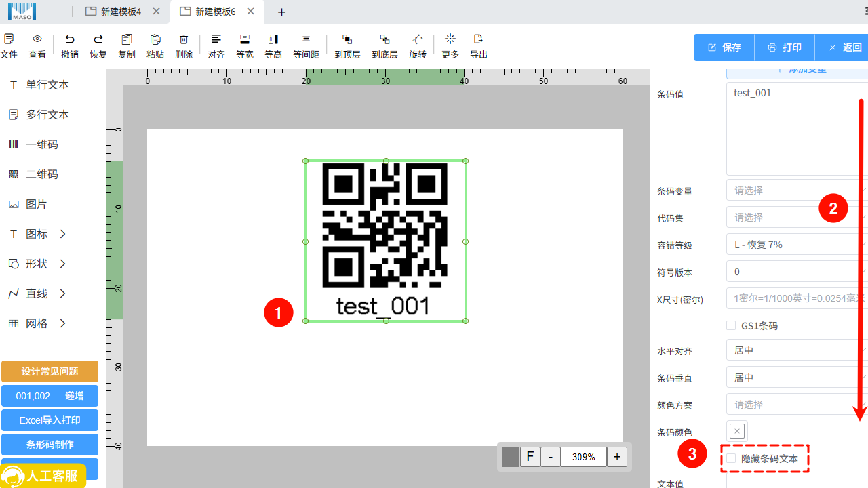
Task: Click the 查看 (View) eye icon
Action: [x=37, y=46]
